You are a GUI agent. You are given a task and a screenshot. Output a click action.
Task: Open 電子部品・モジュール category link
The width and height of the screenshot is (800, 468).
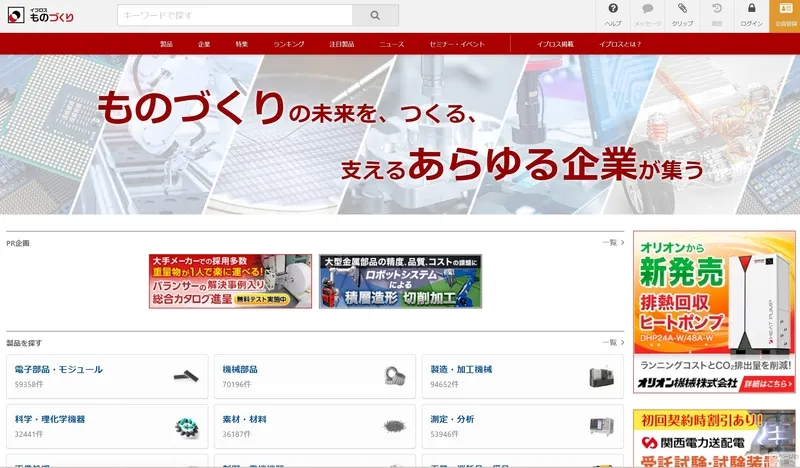click(59, 370)
